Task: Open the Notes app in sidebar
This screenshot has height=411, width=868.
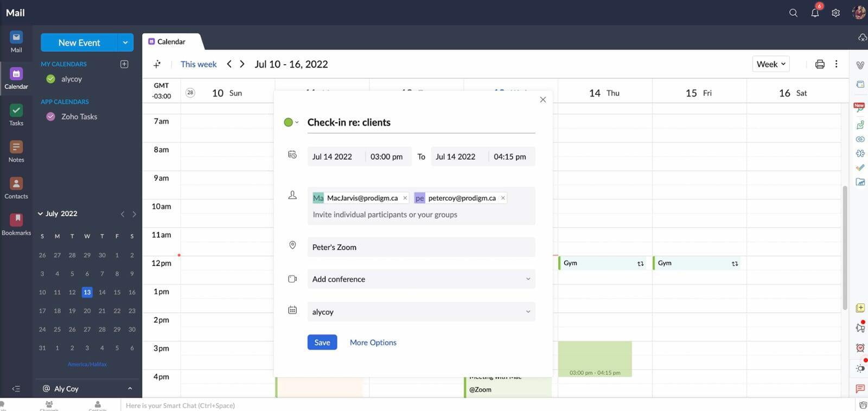Action: coord(16,151)
